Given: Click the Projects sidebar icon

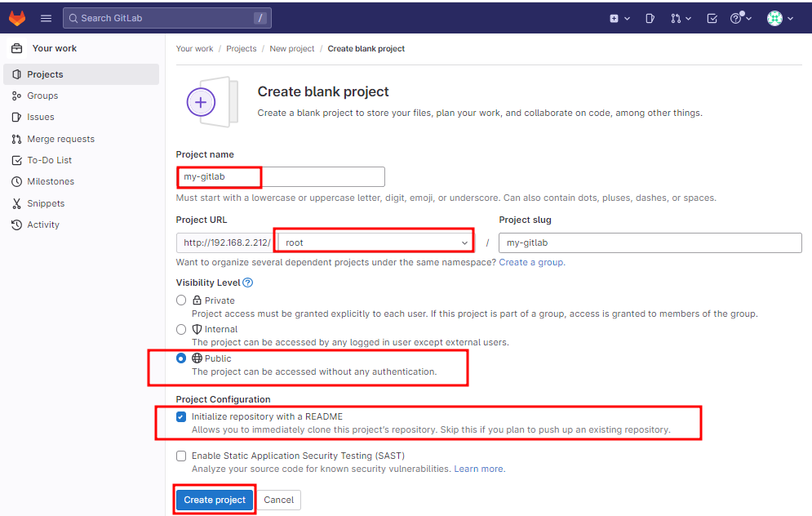Looking at the screenshot, I should pyautogui.click(x=16, y=74).
